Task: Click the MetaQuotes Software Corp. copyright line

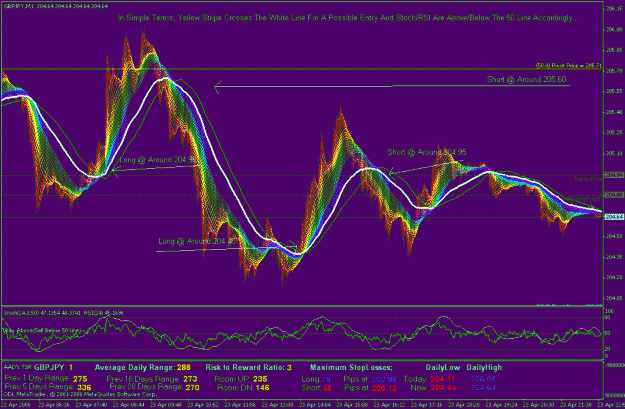Action: 80,394
